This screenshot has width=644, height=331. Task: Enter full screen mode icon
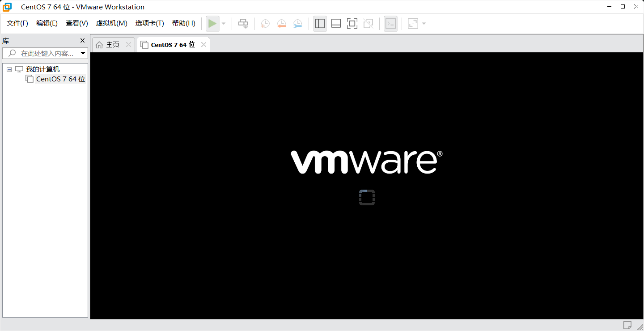click(352, 24)
